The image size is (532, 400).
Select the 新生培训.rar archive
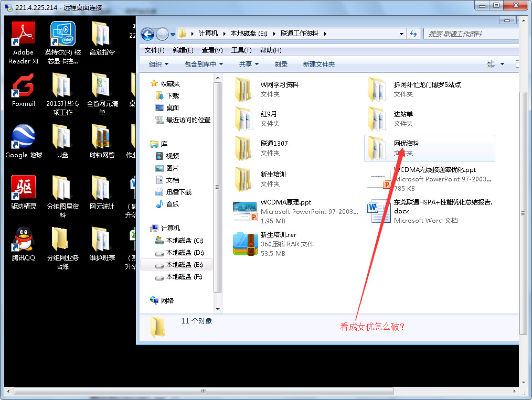[x=273, y=244]
